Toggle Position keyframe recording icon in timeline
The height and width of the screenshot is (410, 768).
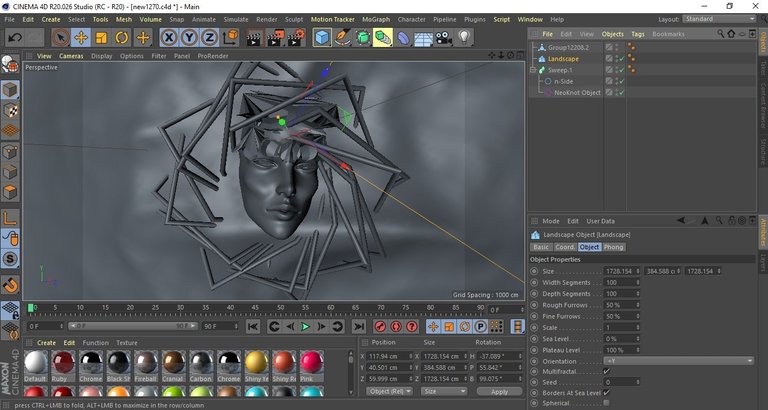pyautogui.click(x=433, y=326)
